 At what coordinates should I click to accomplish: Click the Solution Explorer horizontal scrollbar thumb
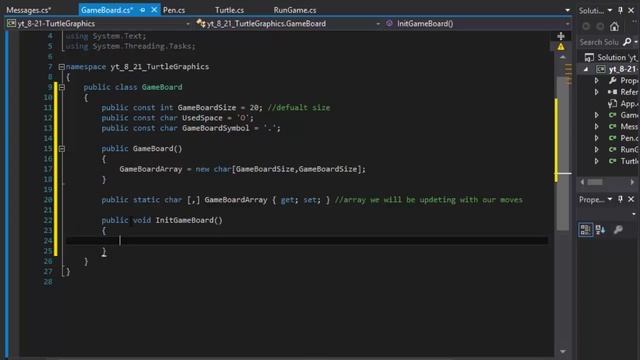tap(595, 182)
